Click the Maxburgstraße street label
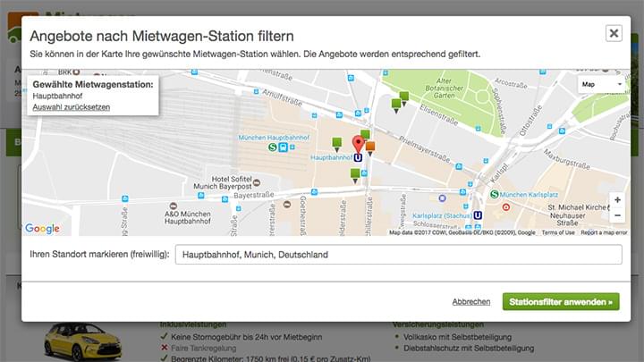Image resolution: width=644 pixels, height=362 pixels. tap(567, 159)
